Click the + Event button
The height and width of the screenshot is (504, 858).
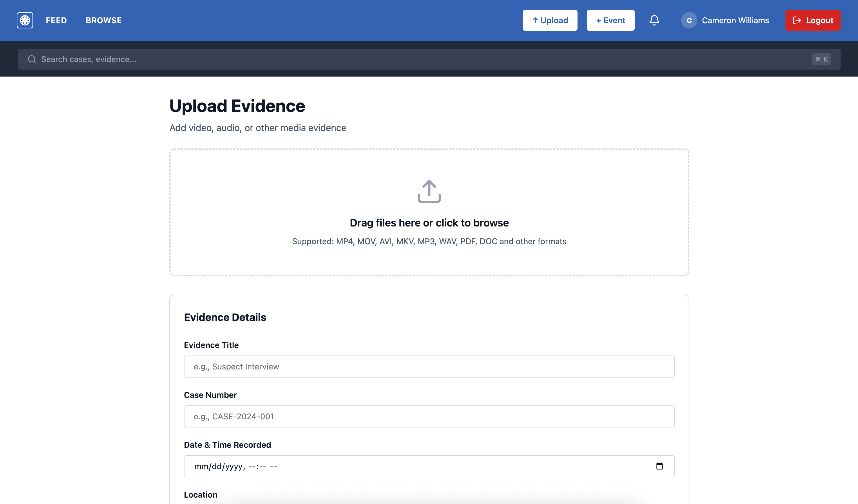610,20
